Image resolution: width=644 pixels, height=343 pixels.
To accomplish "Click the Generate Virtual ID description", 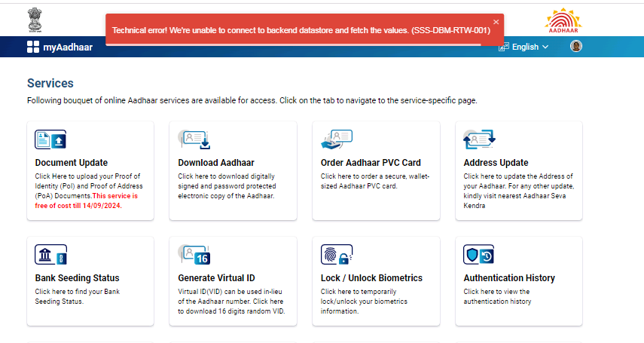I will tap(231, 302).
